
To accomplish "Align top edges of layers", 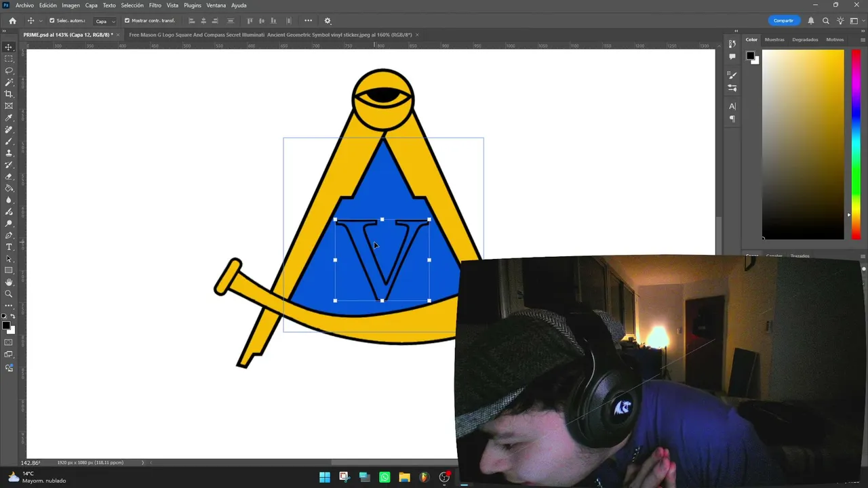I will pos(250,21).
